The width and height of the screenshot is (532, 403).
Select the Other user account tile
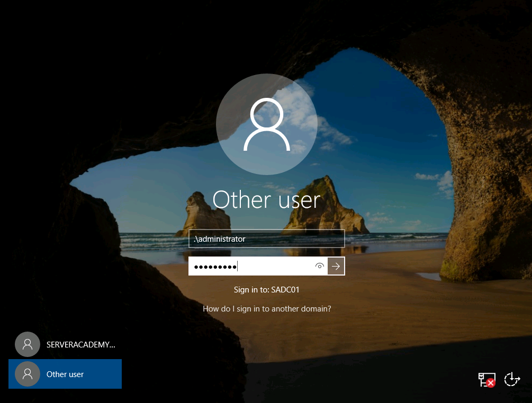tap(65, 374)
